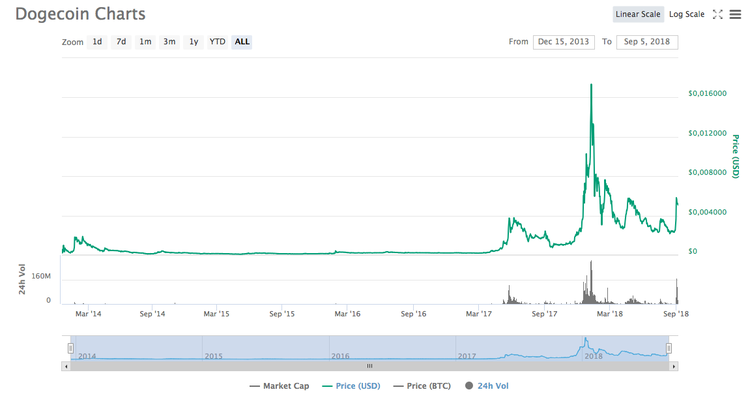
Task: Set zoom range to YTD
Action: coord(218,42)
